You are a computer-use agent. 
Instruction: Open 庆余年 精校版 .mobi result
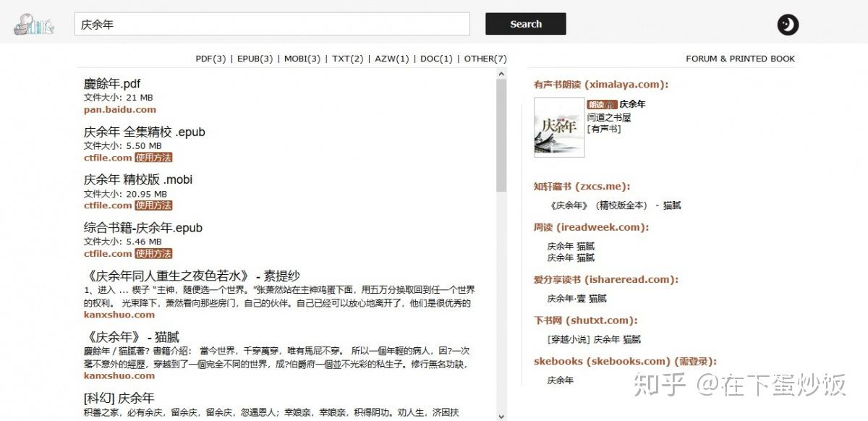(138, 179)
